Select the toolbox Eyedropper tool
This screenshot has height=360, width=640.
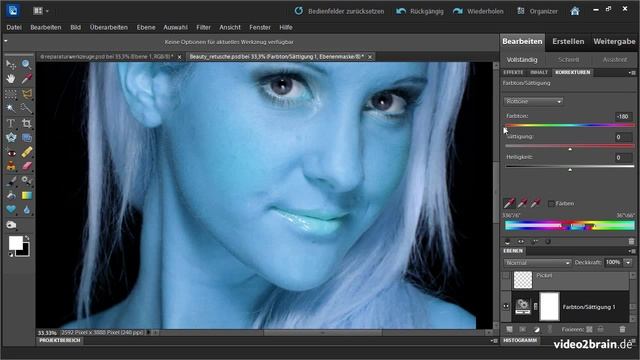[27, 78]
